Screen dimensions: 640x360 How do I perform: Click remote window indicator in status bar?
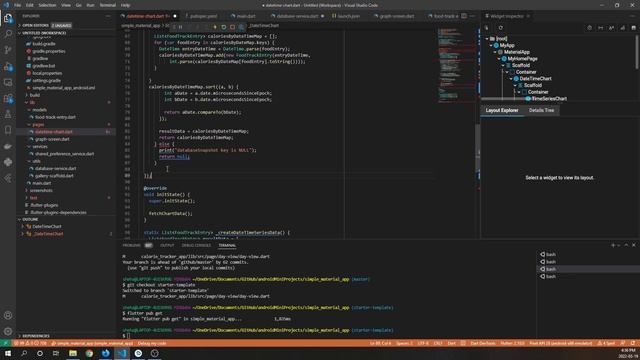[5, 343]
